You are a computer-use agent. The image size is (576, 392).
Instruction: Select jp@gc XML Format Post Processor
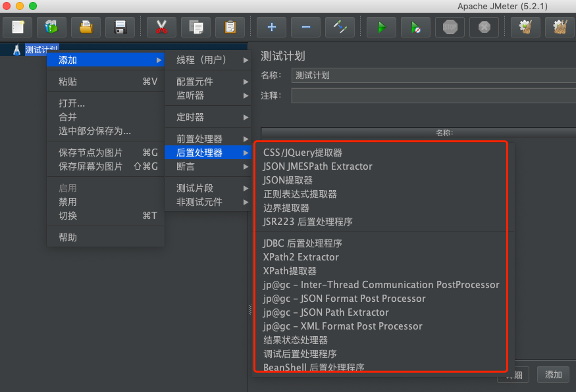click(384, 326)
